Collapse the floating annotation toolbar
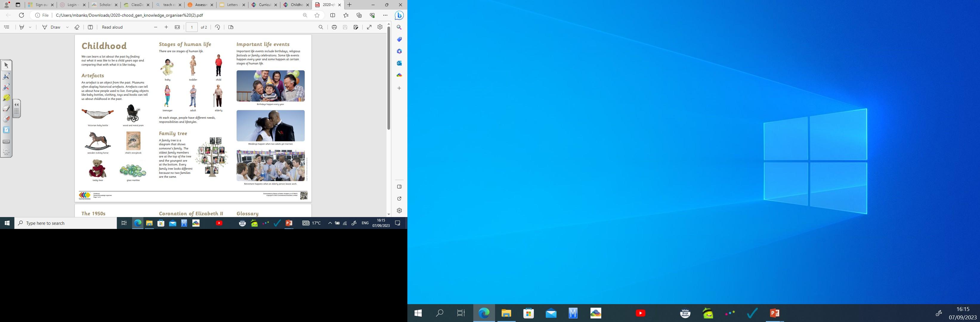 [x=16, y=105]
